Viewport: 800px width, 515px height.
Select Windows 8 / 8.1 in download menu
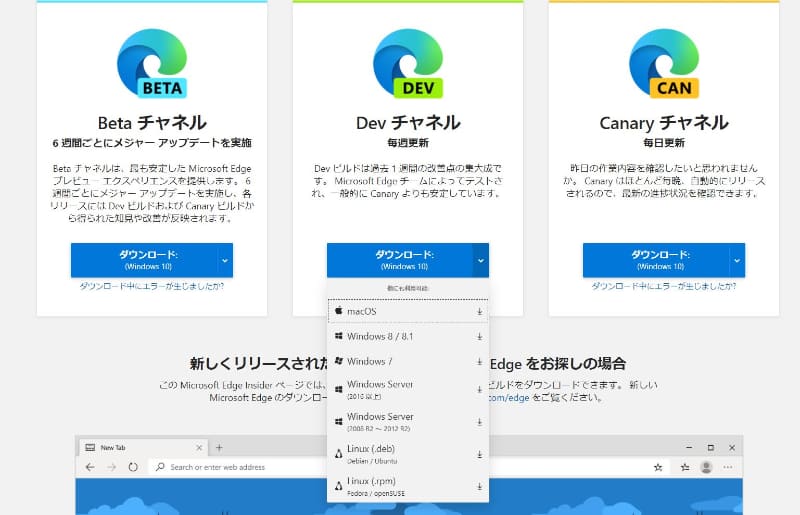click(408, 336)
